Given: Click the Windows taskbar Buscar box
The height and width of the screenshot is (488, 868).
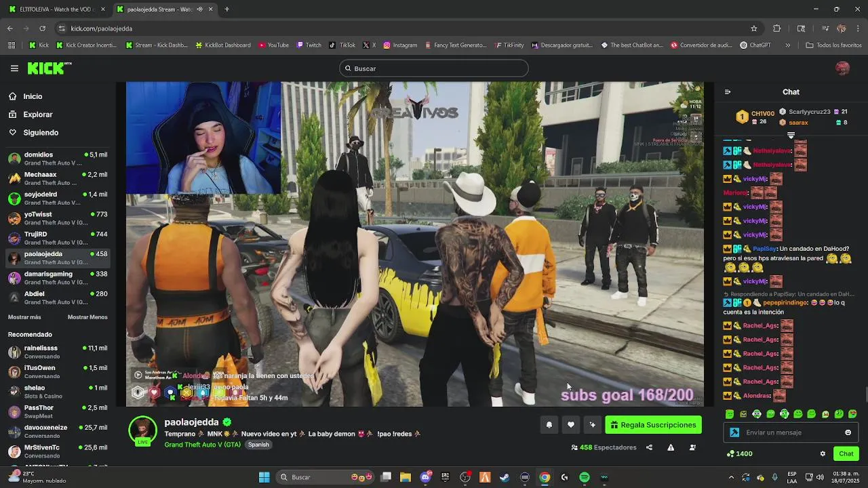Looking at the screenshot, I should pyautogui.click(x=326, y=477).
